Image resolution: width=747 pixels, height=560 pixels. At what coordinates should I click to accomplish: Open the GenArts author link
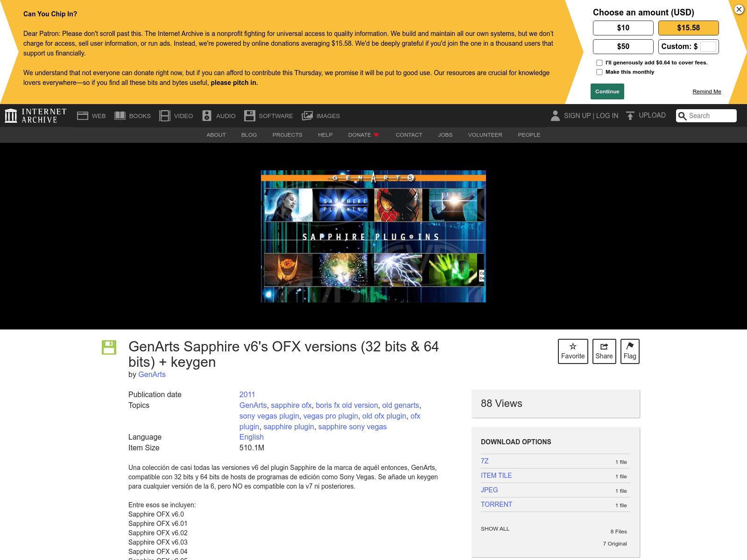coord(152,374)
